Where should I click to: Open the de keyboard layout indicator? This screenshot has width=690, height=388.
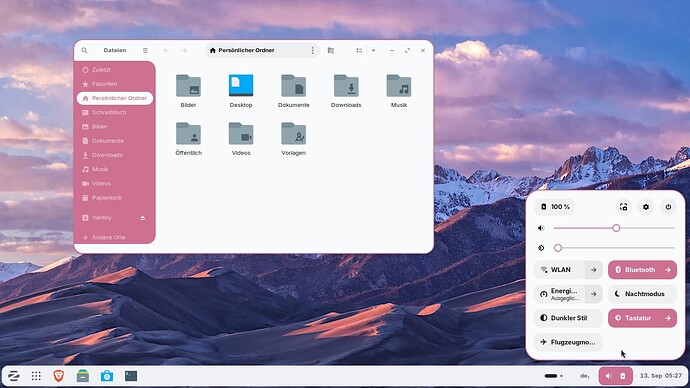(585, 376)
